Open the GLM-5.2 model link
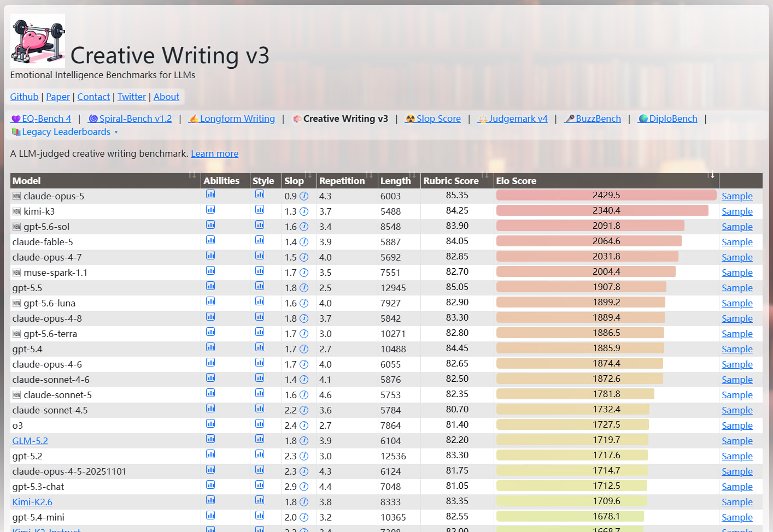Screen dimensions: 773x532 [x=30, y=441]
